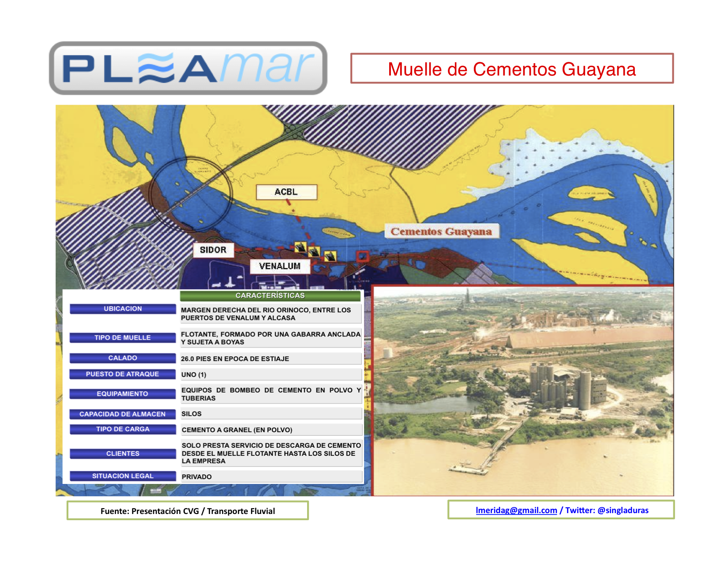Select the SIDOR map label
728x563 pixels.
(213, 250)
